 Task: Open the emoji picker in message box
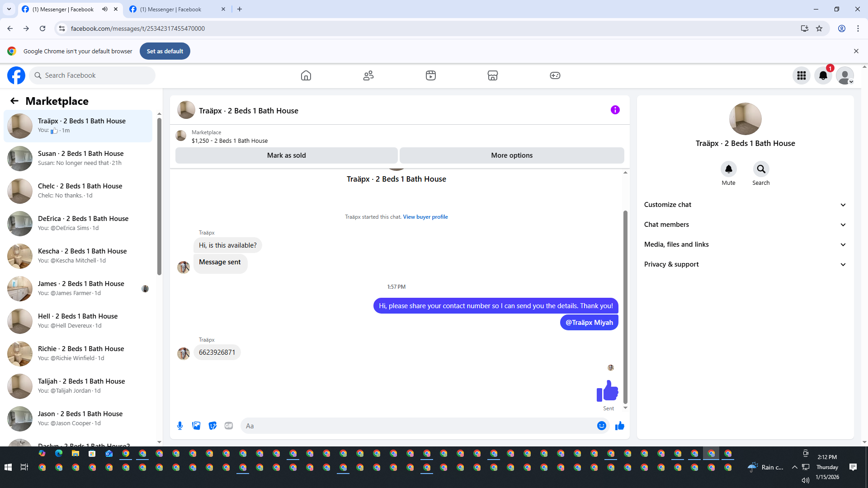[x=601, y=426]
